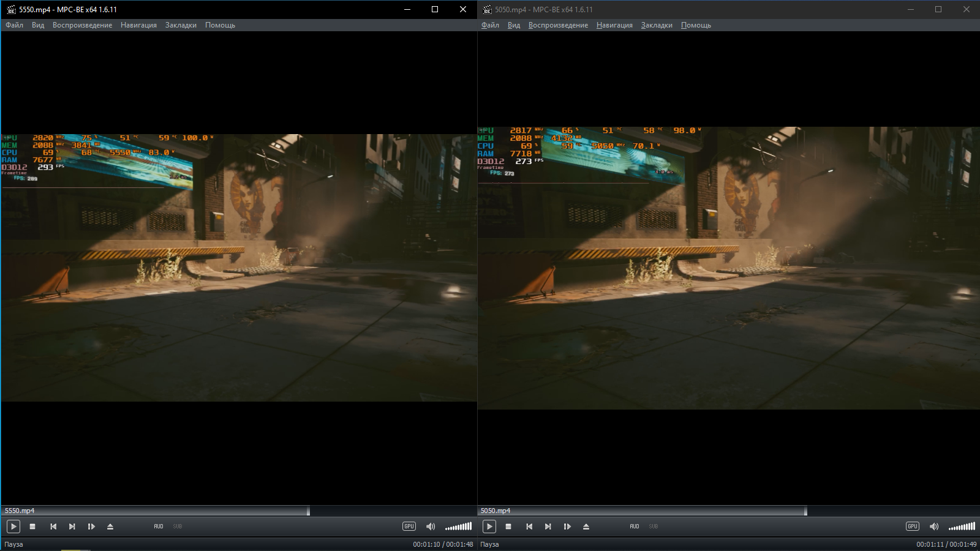Click the time counter 00:01:11 / 00:01:49
The width and height of the screenshot is (980, 551).
point(946,544)
